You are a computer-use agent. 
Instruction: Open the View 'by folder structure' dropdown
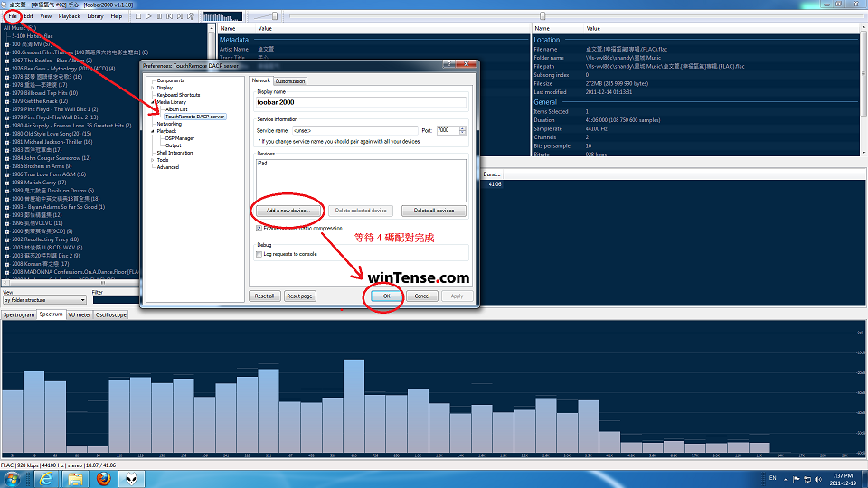pyautogui.click(x=45, y=300)
